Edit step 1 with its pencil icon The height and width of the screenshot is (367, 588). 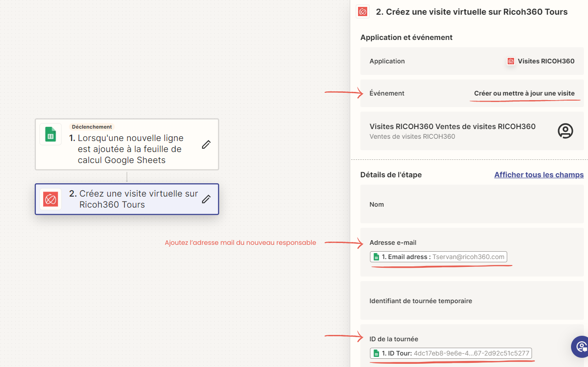click(x=206, y=145)
